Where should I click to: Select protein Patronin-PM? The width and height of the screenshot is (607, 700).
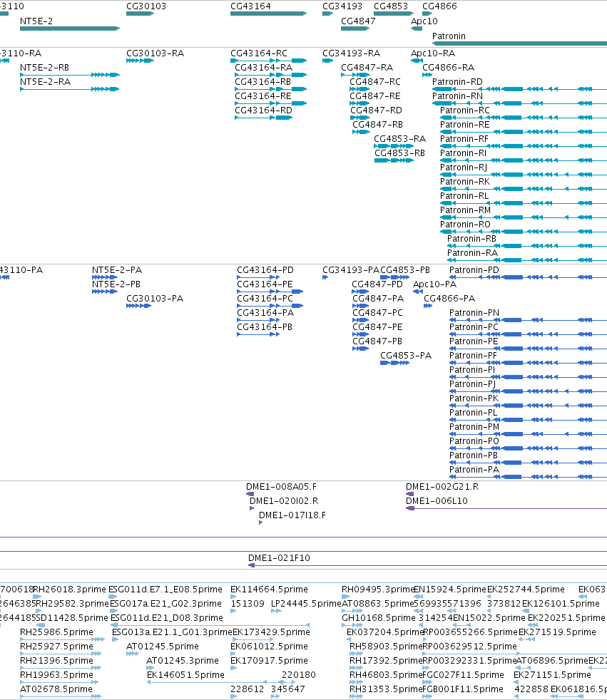pos(474,427)
